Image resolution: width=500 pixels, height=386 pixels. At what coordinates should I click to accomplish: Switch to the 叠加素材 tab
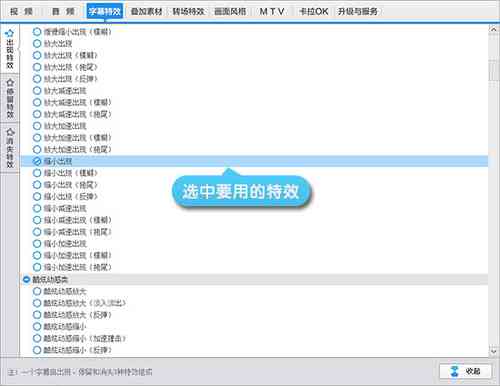click(x=147, y=12)
